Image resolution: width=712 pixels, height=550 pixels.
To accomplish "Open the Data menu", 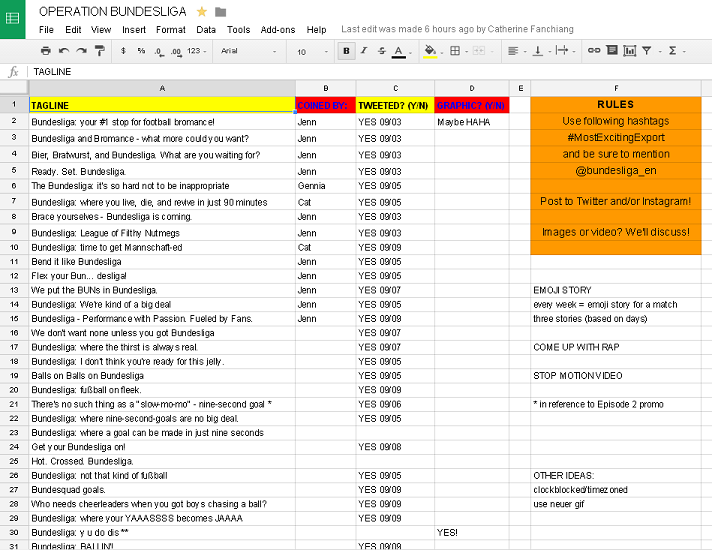I will 206,30.
